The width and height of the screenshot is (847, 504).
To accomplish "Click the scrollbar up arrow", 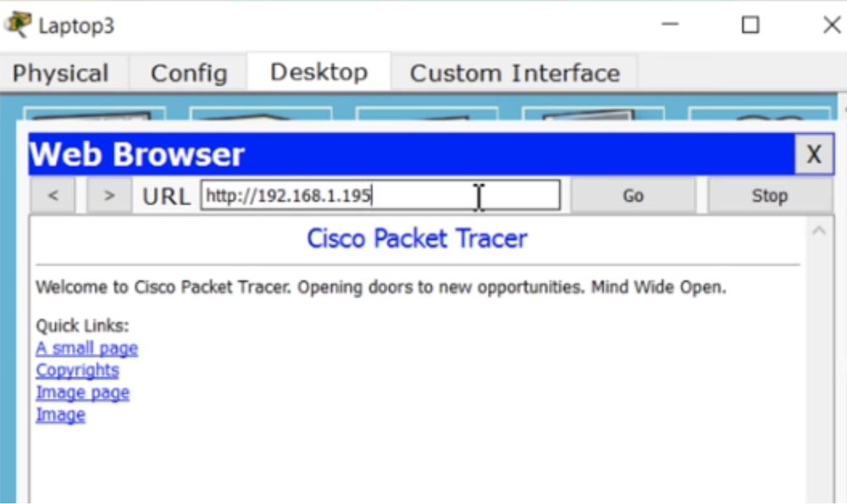I will (819, 231).
